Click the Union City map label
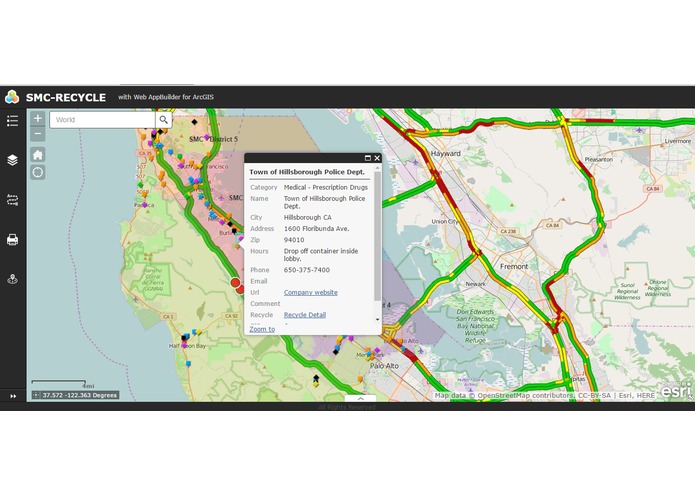The width and height of the screenshot is (695, 494). [x=445, y=221]
